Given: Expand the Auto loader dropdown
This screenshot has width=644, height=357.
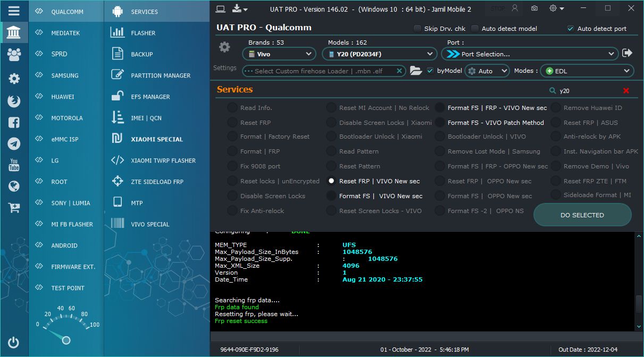Looking at the screenshot, I should [487, 71].
